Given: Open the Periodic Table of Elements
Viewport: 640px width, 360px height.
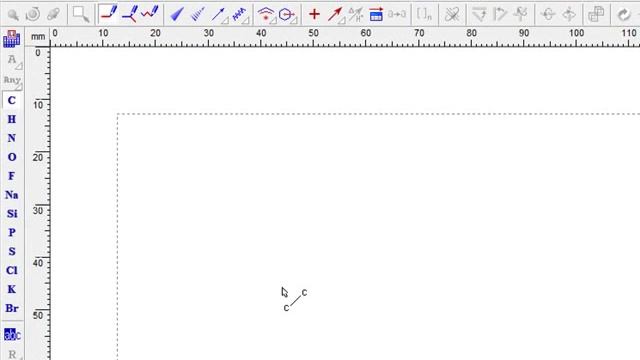Looking at the screenshot, I should tap(11, 39).
